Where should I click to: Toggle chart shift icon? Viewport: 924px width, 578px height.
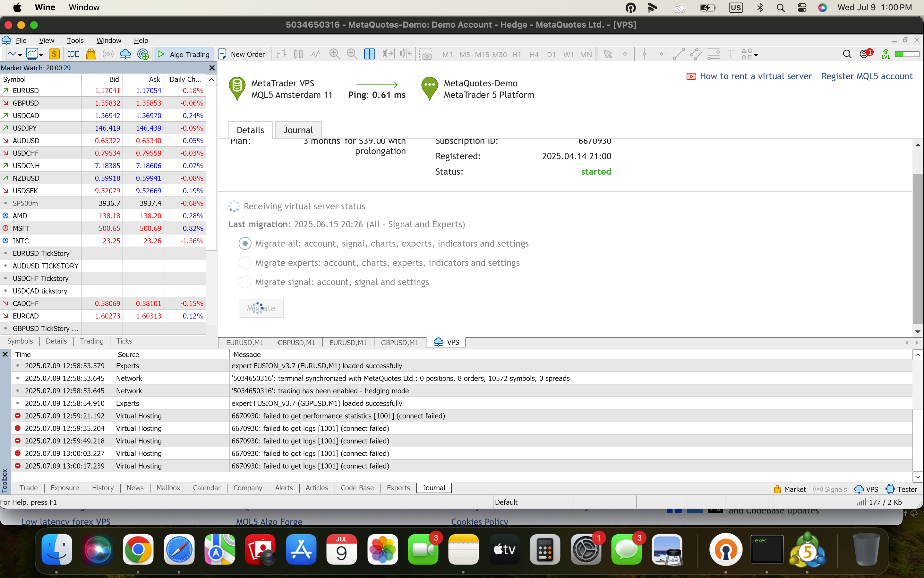coord(406,54)
